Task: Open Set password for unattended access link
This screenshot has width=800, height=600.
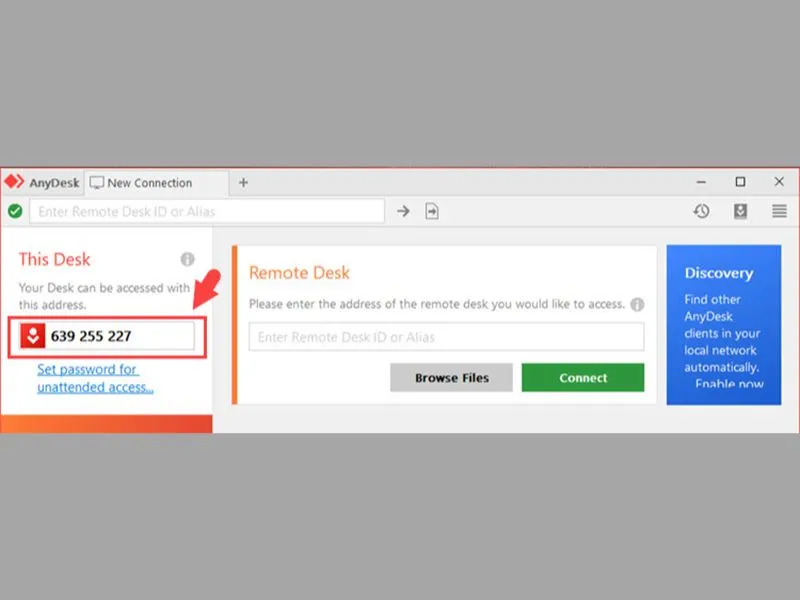Action: pyautogui.click(x=95, y=378)
